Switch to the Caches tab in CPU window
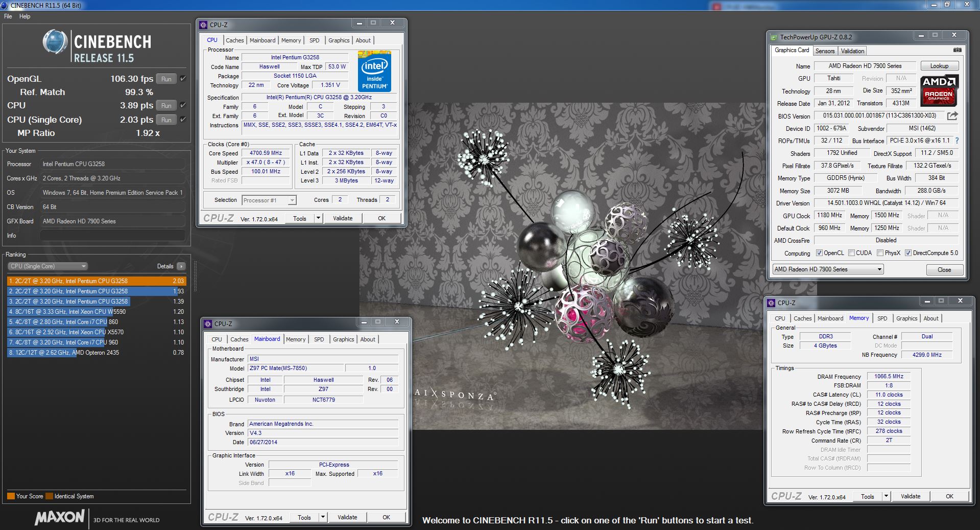 (234, 40)
